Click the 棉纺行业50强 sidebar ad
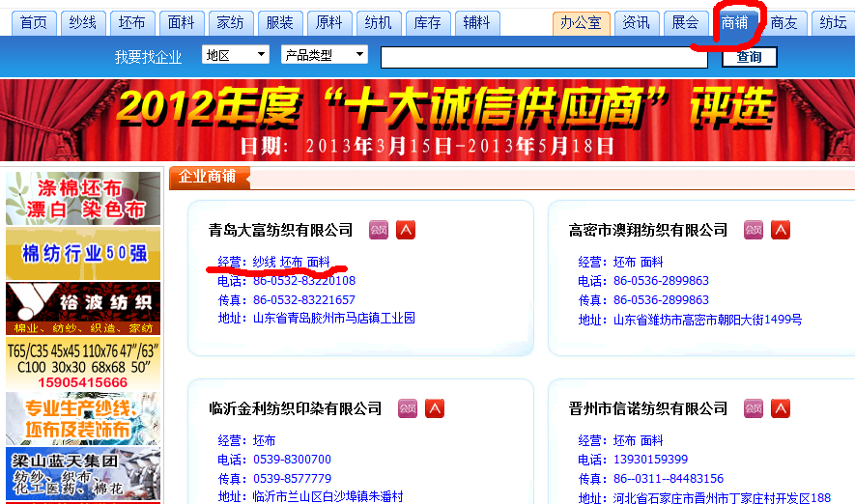This screenshot has width=855, height=504. tap(83, 254)
